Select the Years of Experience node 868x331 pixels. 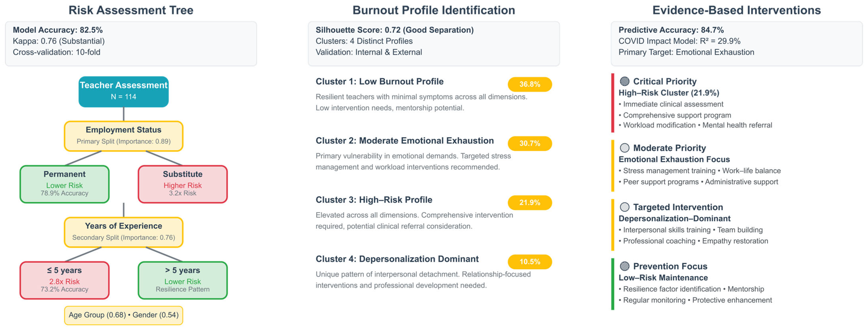124,232
